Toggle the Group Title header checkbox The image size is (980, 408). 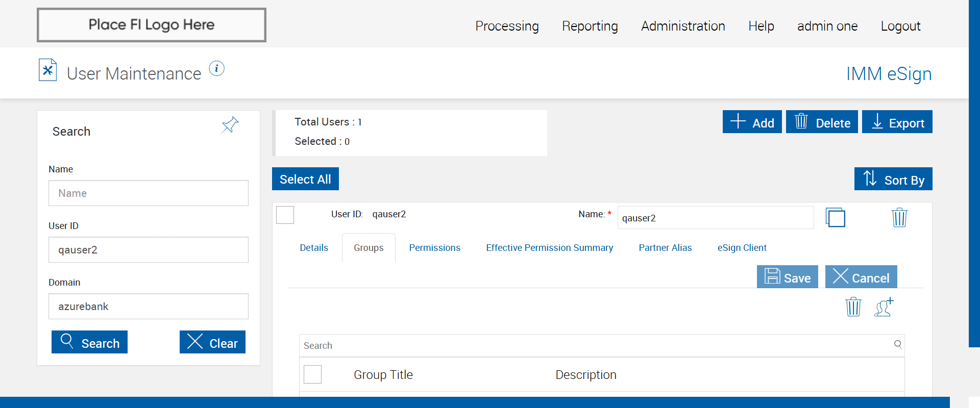click(312, 374)
